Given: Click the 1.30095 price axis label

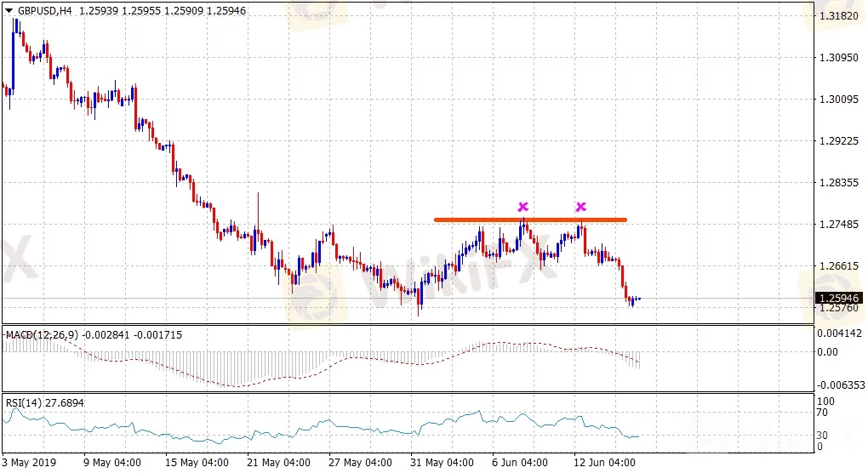Looking at the screenshot, I should click(837, 100).
